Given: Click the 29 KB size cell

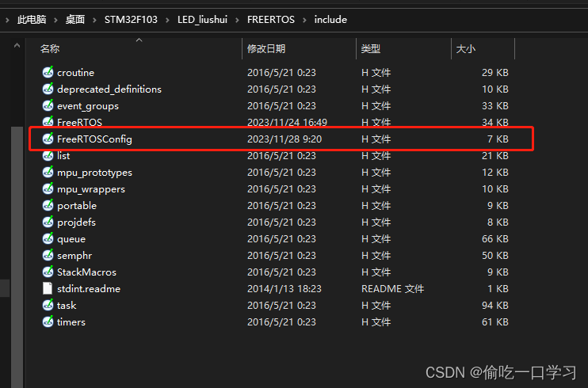Looking at the screenshot, I should coord(495,72).
